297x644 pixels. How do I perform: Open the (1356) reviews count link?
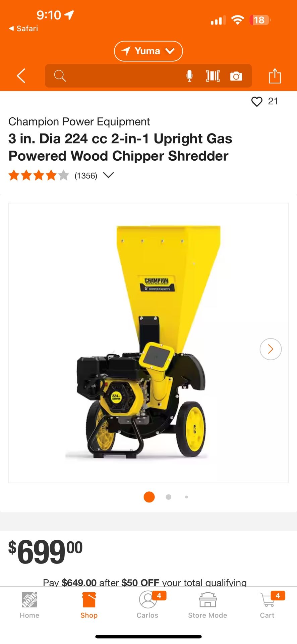(x=86, y=176)
